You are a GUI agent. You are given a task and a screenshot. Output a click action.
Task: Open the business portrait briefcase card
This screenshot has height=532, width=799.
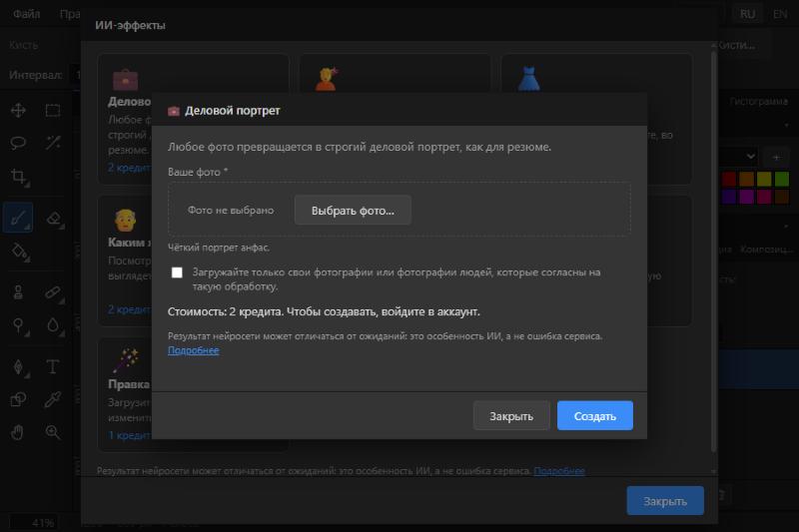126,80
